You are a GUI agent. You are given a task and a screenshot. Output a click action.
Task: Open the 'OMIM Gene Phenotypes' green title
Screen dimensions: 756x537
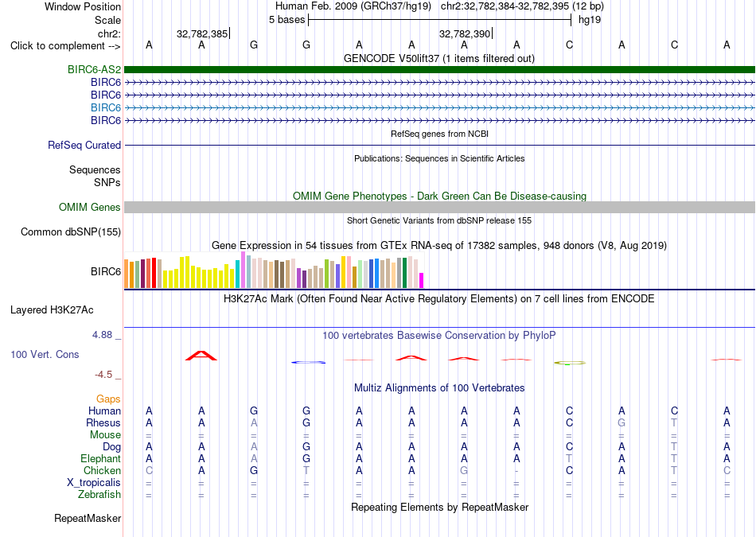(439, 197)
